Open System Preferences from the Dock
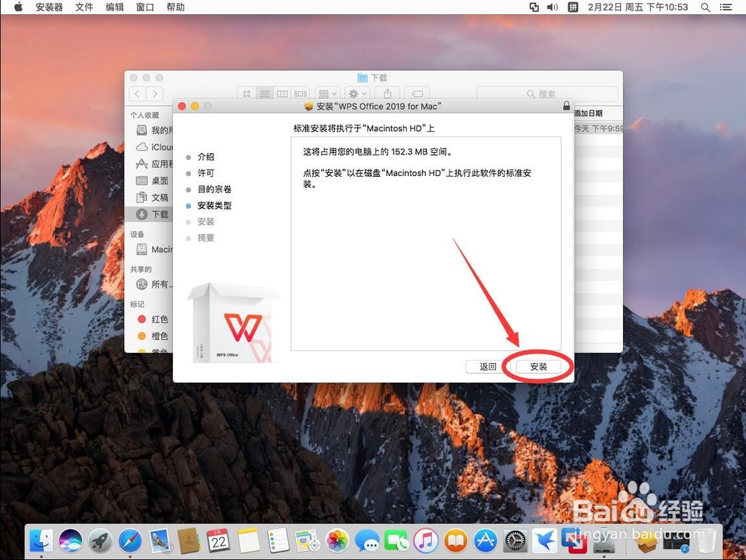The image size is (746, 560). (515, 541)
